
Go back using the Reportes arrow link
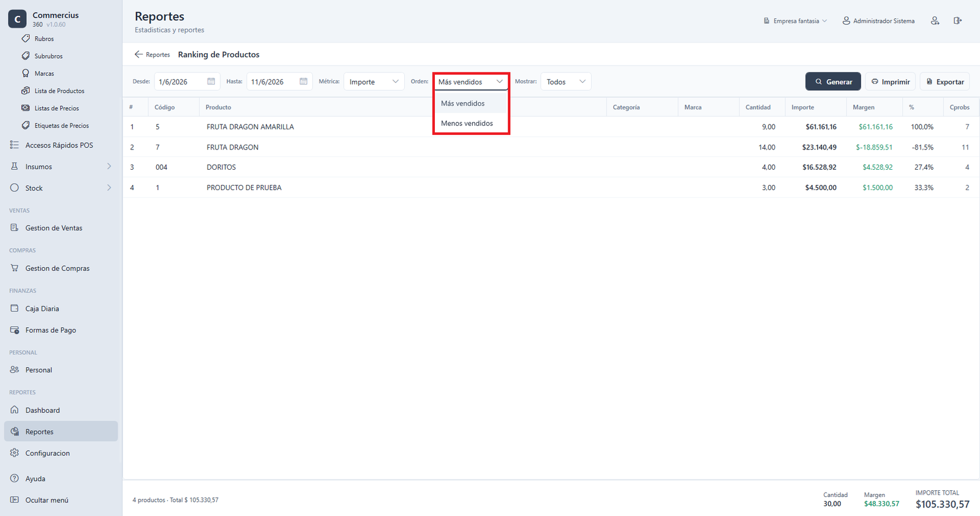click(x=152, y=55)
